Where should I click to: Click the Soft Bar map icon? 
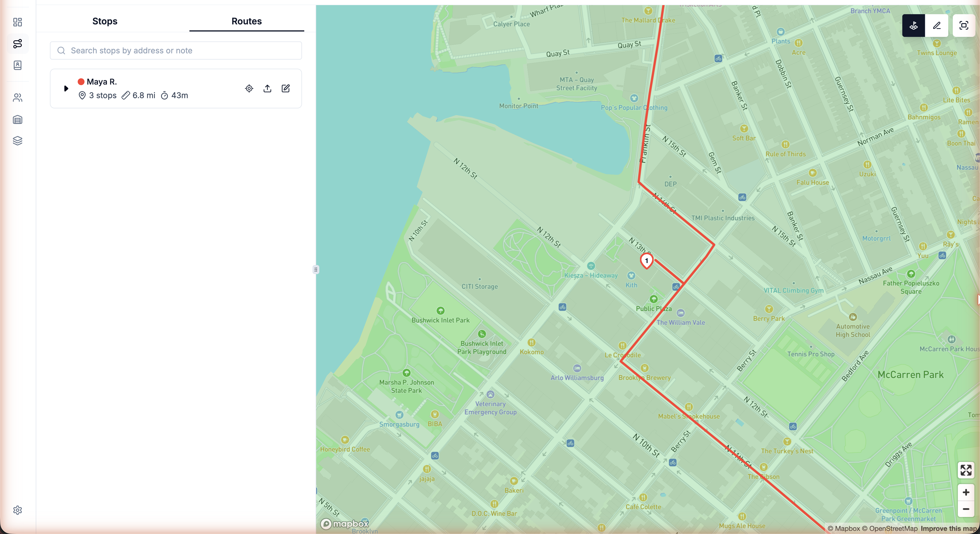(x=744, y=128)
